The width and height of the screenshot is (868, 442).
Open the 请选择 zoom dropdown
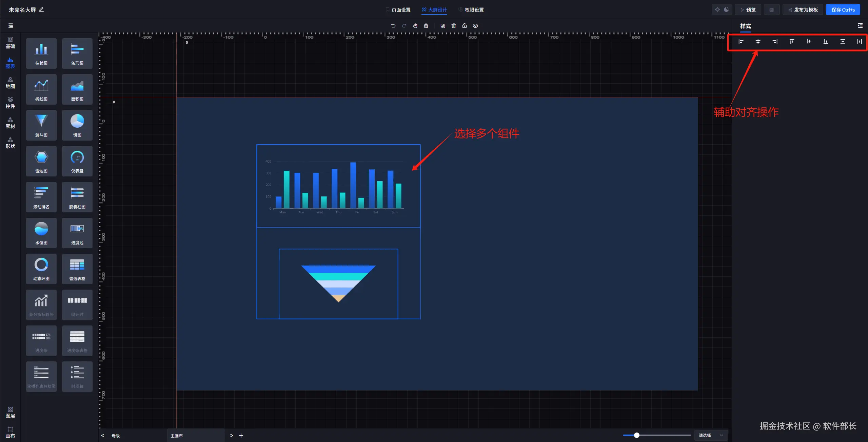click(x=711, y=435)
